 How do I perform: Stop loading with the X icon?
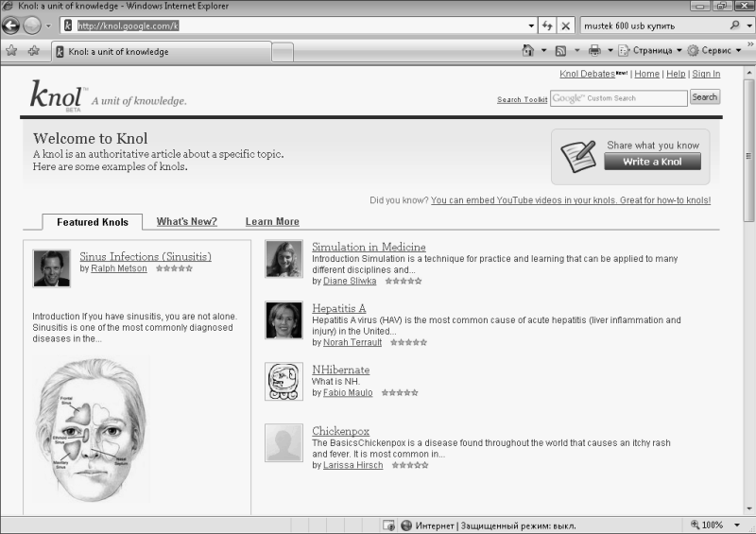coord(565,26)
